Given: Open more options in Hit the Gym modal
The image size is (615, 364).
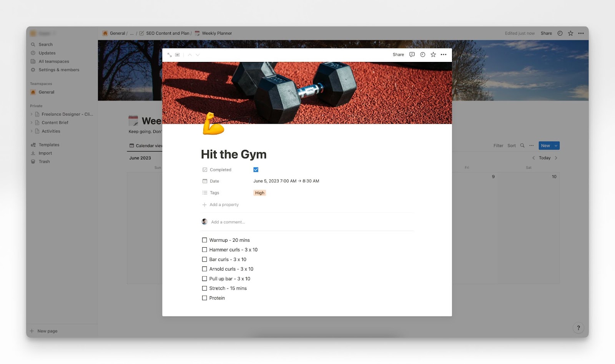Looking at the screenshot, I should pyautogui.click(x=444, y=55).
